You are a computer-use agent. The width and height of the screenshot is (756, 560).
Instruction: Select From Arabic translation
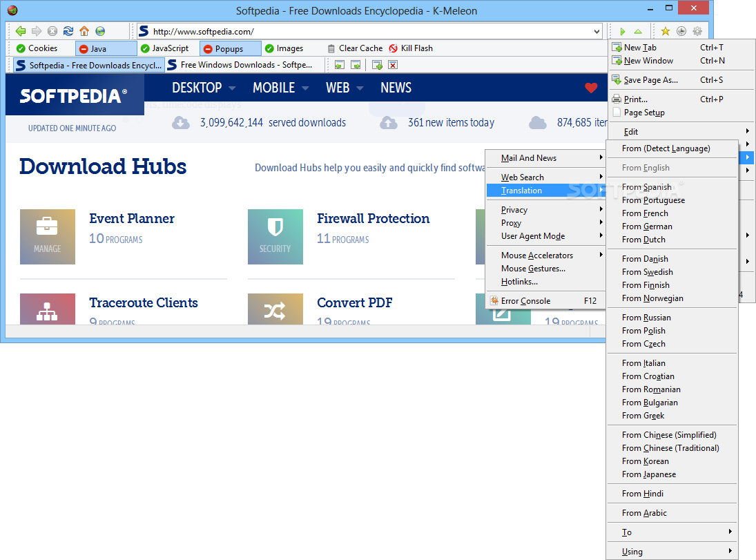click(x=672, y=513)
